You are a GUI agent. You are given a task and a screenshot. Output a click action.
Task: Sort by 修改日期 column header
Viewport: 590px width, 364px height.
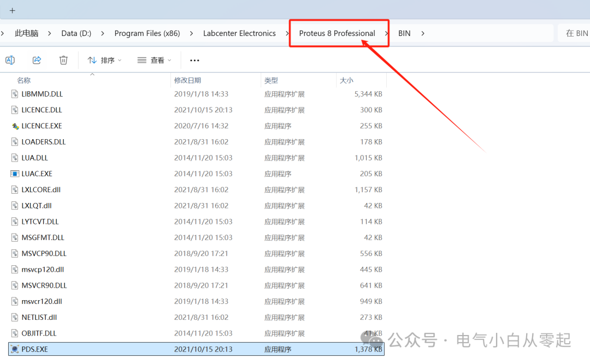pos(187,80)
